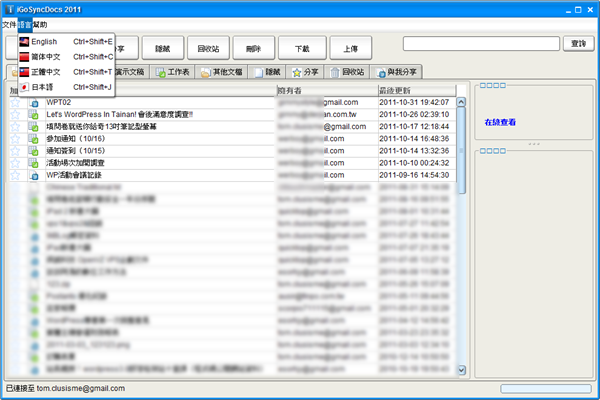The width and height of the screenshot is (600, 400).
Task: Click the spreadsheet icon for 通知簽到（10/15）
Action: pos(33,151)
